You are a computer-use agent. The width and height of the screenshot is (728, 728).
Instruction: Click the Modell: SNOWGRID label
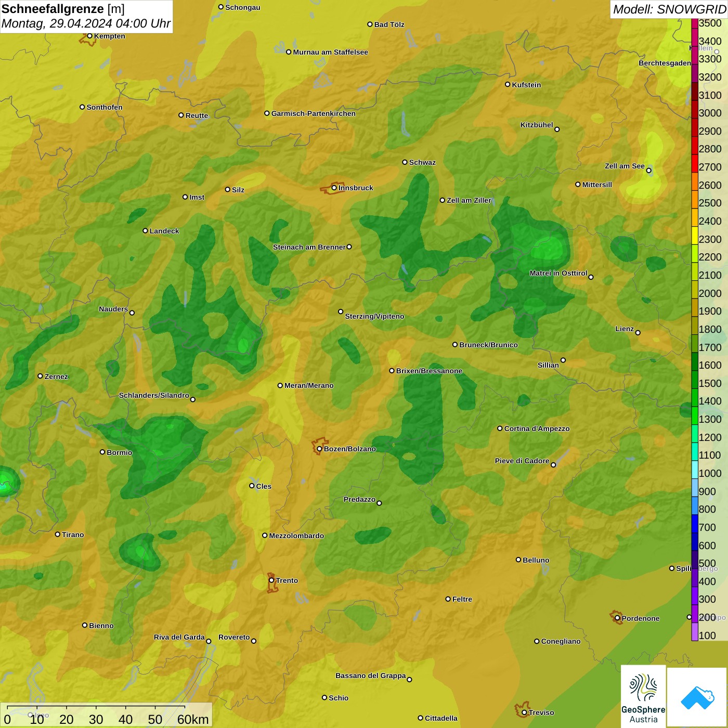pyautogui.click(x=669, y=9)
